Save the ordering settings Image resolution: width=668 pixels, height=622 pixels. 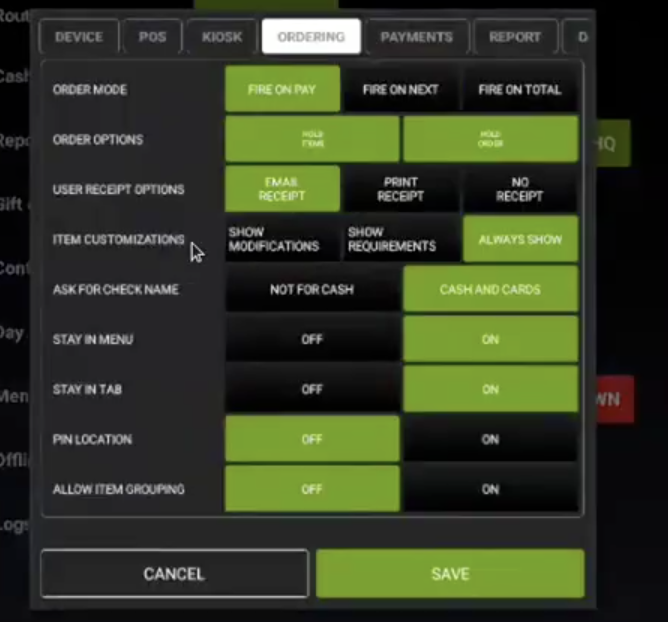450,573
